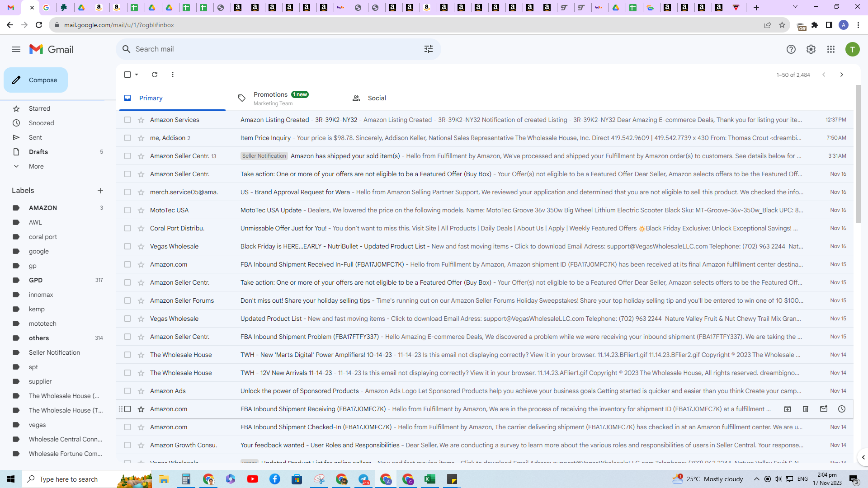The height and width of the screenshot is (488, 868).
Task: Open the mototech label
Action: pyautogui.click(x=42, y=324)
